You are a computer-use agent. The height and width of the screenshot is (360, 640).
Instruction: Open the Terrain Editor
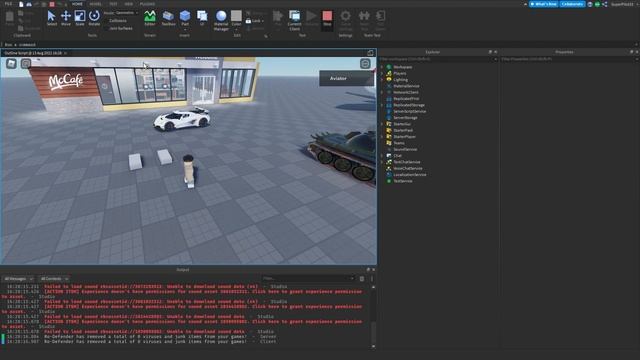pyautogui.click(x=150, y=18)
